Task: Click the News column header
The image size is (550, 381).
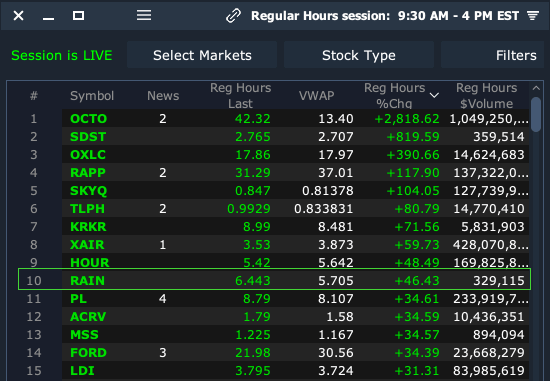Action: (x=163, y=95)
